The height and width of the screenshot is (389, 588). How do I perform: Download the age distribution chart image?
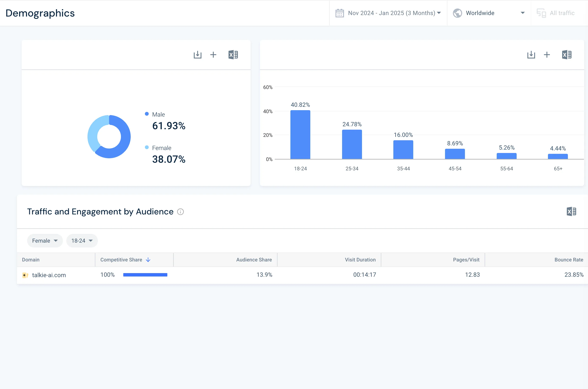pos(531,55)
